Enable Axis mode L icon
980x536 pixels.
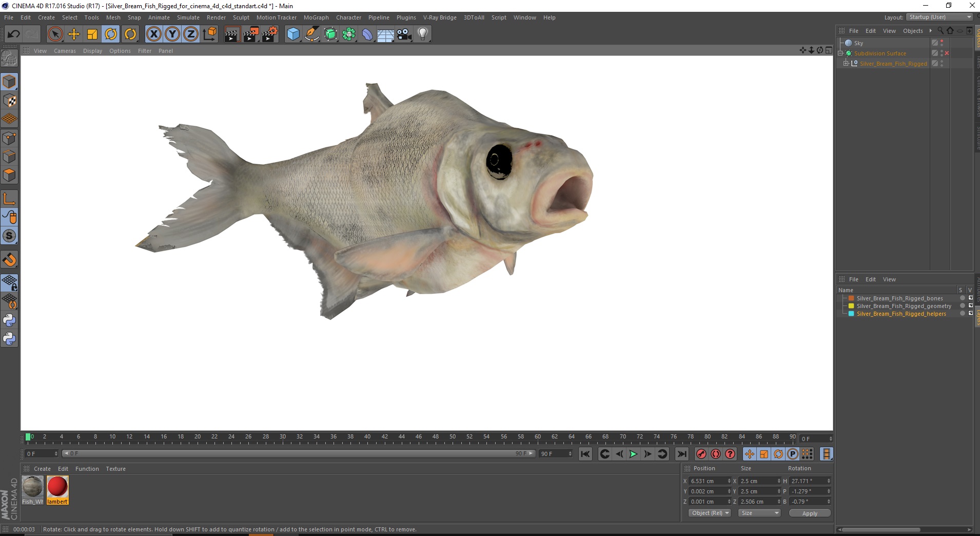click(9, 199)
